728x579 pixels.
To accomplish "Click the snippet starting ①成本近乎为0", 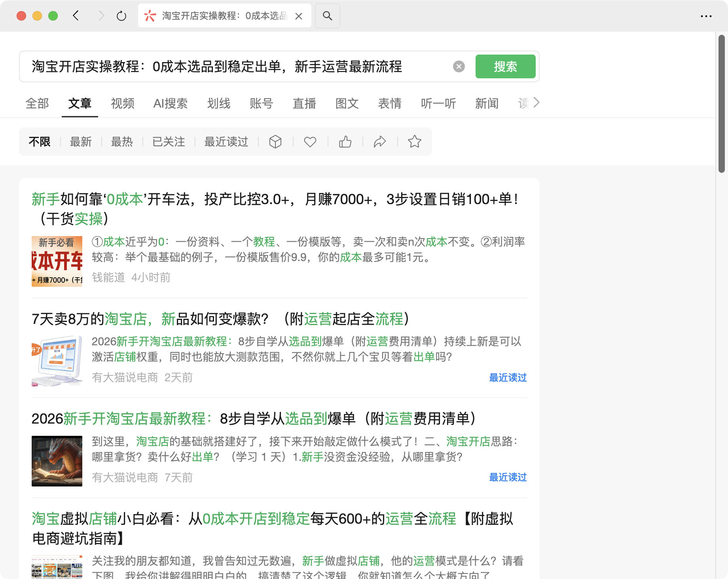I will [x=309, y=250].
